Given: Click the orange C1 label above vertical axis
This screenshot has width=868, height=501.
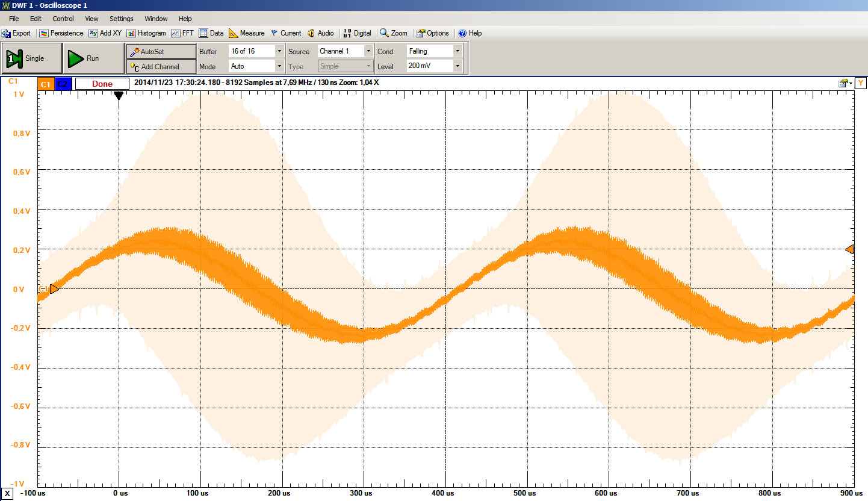Looking at the screenshot, I should (13, 81).
